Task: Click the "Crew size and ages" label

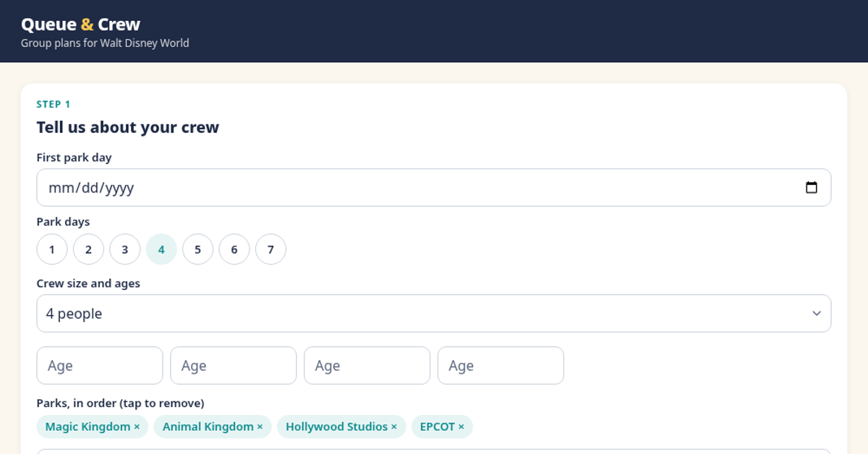Action: click(88, 283)
